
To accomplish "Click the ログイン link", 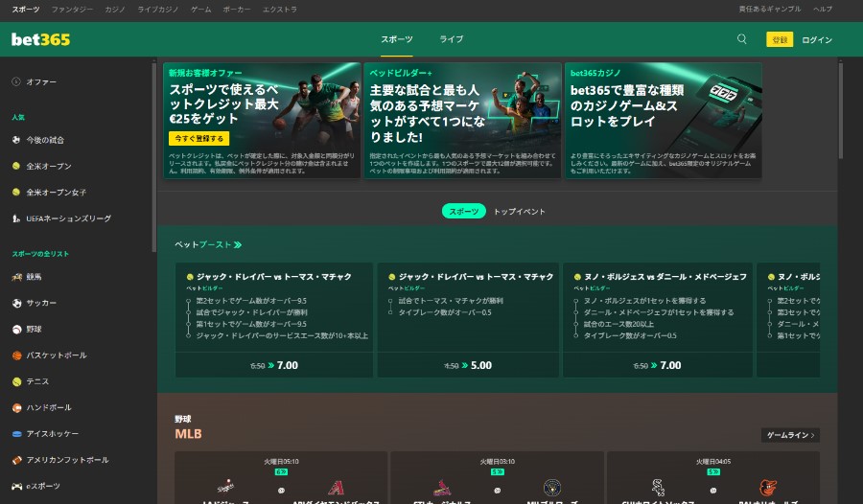I will 817,39.
